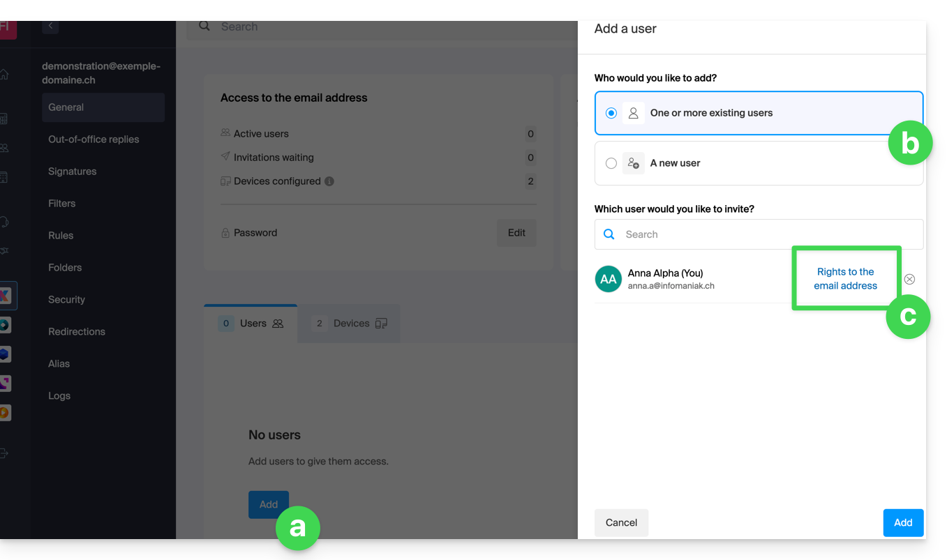
Task: Click the users group icon in left rail
Action: click(4, 148)
